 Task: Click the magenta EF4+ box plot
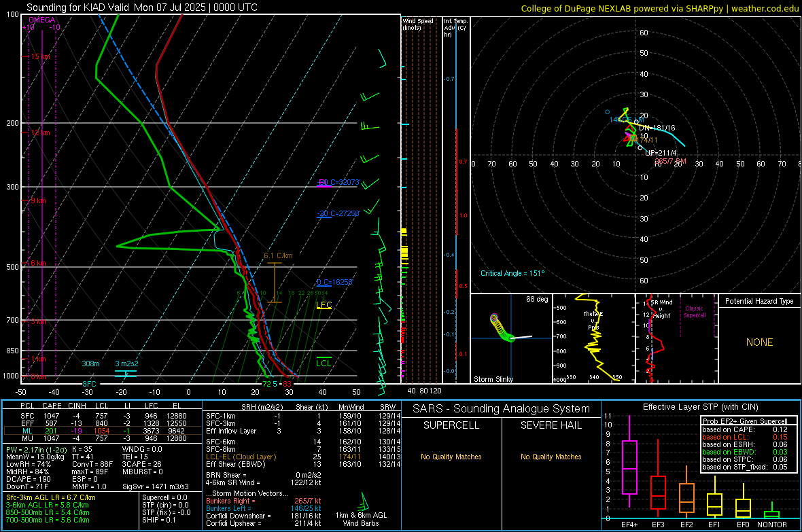click(x=629, y=461)
